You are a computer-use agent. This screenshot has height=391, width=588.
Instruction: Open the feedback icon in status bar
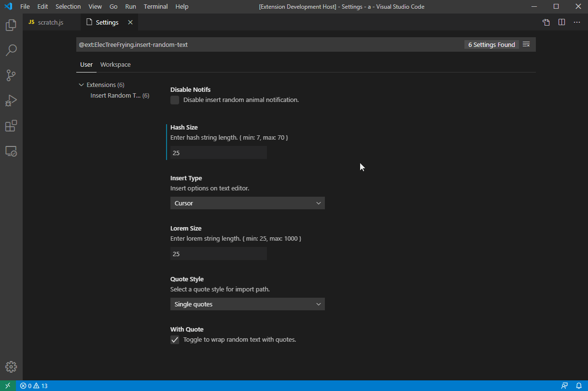pyautogui.click(x=564, y=386)
